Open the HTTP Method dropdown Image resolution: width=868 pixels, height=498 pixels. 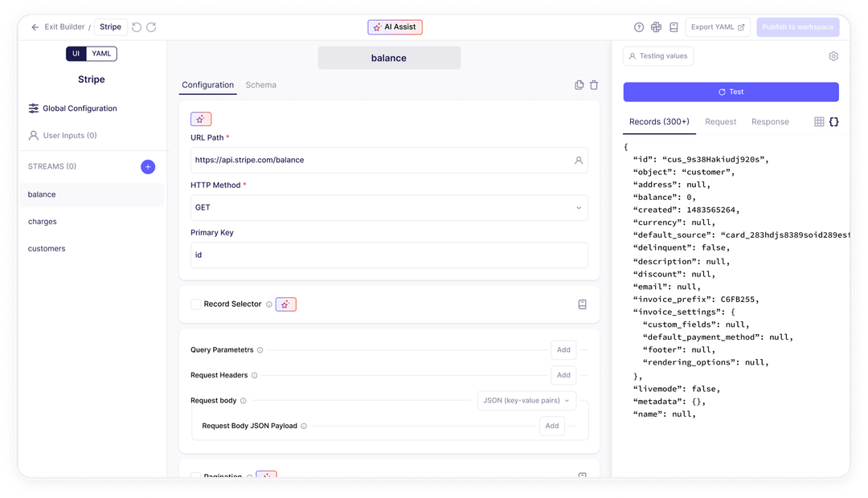[x=389, y=207]
